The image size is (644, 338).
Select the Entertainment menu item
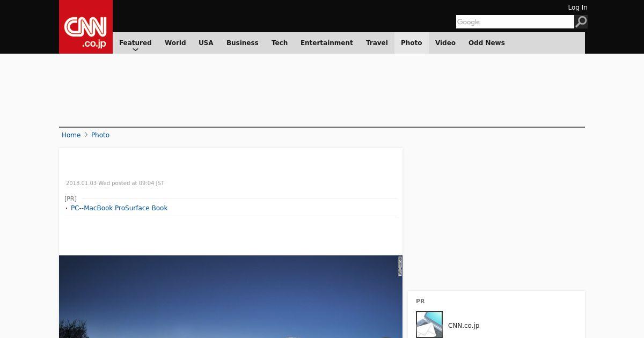327,43
